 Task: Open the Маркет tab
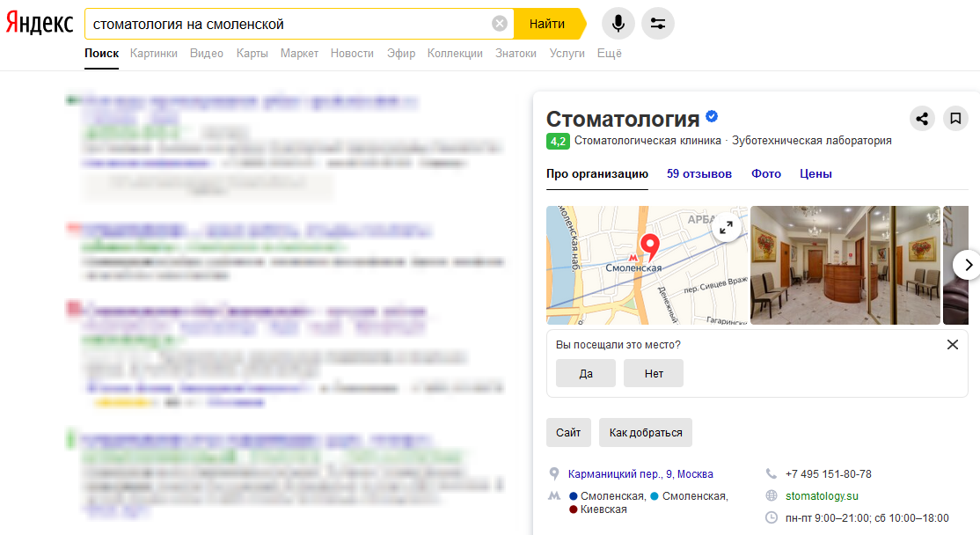(x=299, y=53)
